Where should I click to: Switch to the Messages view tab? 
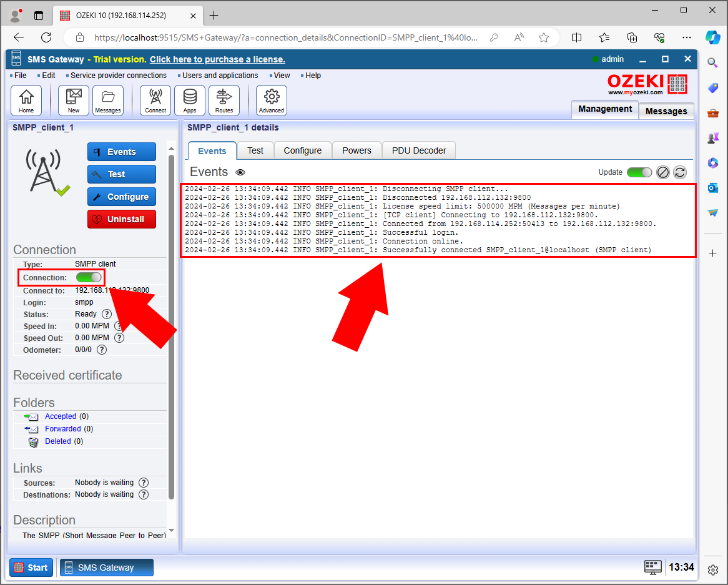[666, 111]
